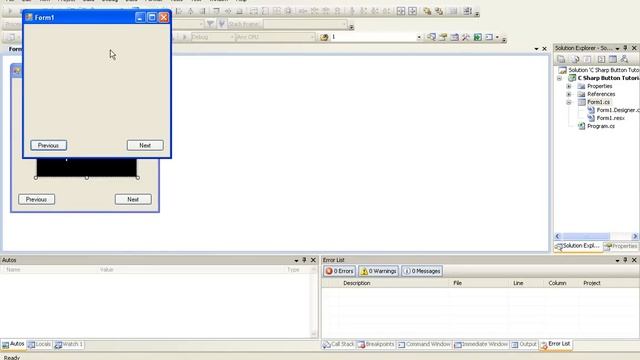Select the black picture box in the designer
The image size is (640, 360).
87,168
